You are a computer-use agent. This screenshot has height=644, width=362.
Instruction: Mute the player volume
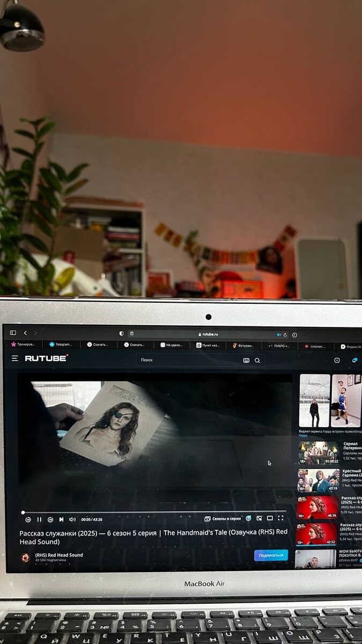[72, 519]
